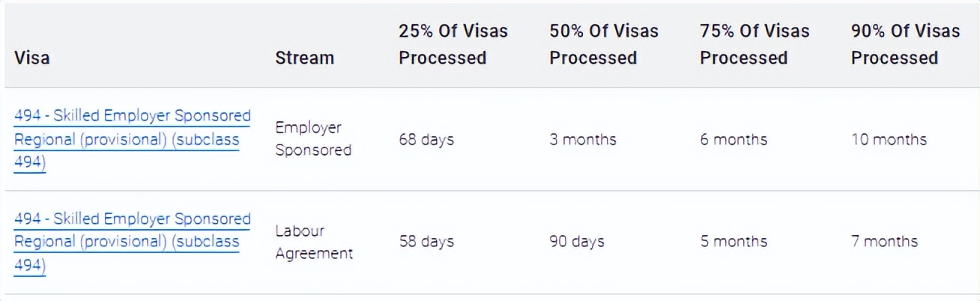Select the Labour Agreement stream cell
Viewport: 980px width, 301px height.
click(x=314, y=243)
